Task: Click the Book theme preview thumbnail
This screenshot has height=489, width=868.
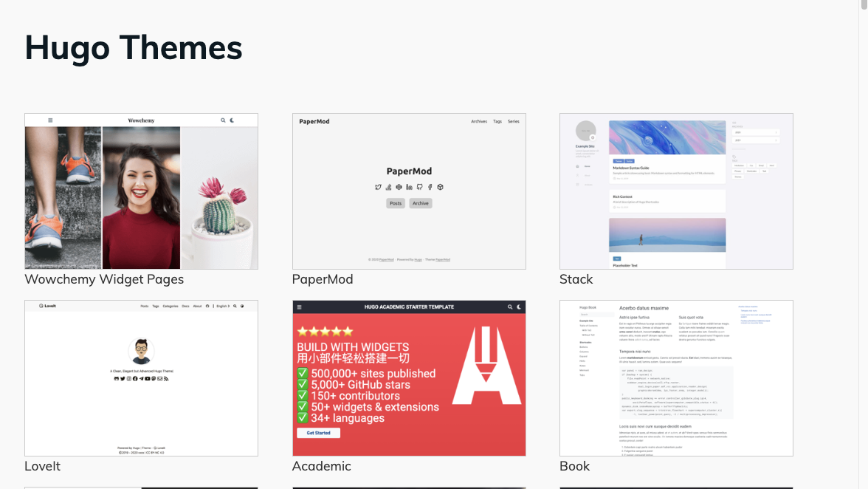Action: (676, 378)
